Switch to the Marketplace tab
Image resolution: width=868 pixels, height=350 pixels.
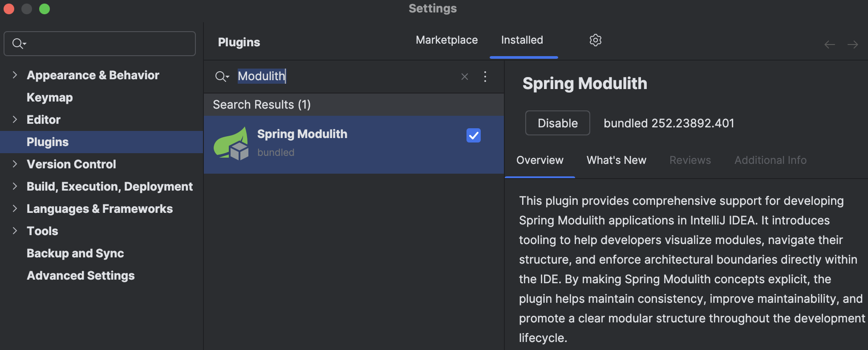[447, 40]
